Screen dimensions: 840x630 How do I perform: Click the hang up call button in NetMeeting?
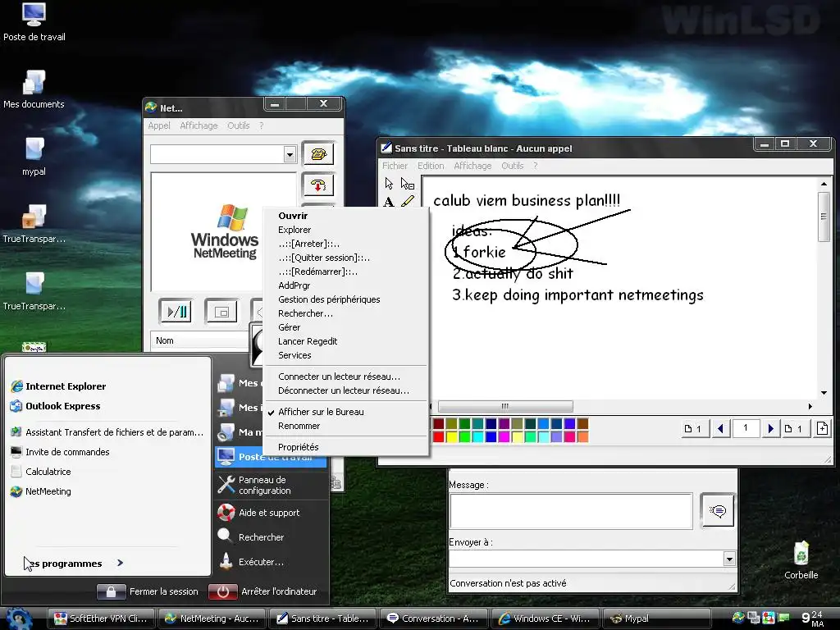click(x=319, y=185)
